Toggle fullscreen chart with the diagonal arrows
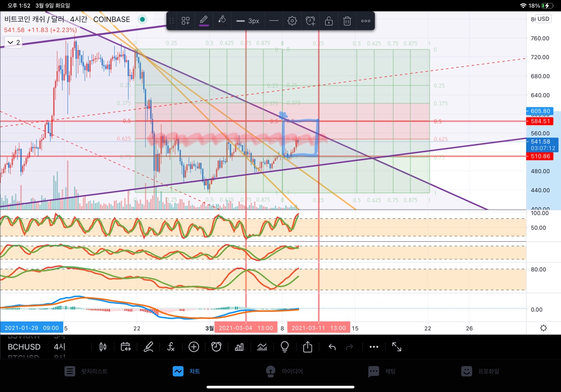 click(x=397, y=347)
